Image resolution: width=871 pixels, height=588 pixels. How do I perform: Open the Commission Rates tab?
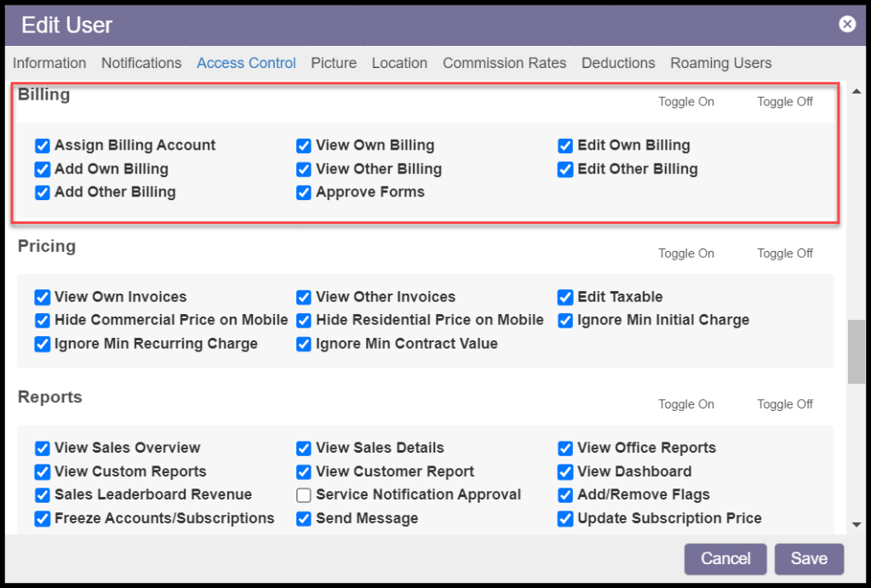click(504, 63)
